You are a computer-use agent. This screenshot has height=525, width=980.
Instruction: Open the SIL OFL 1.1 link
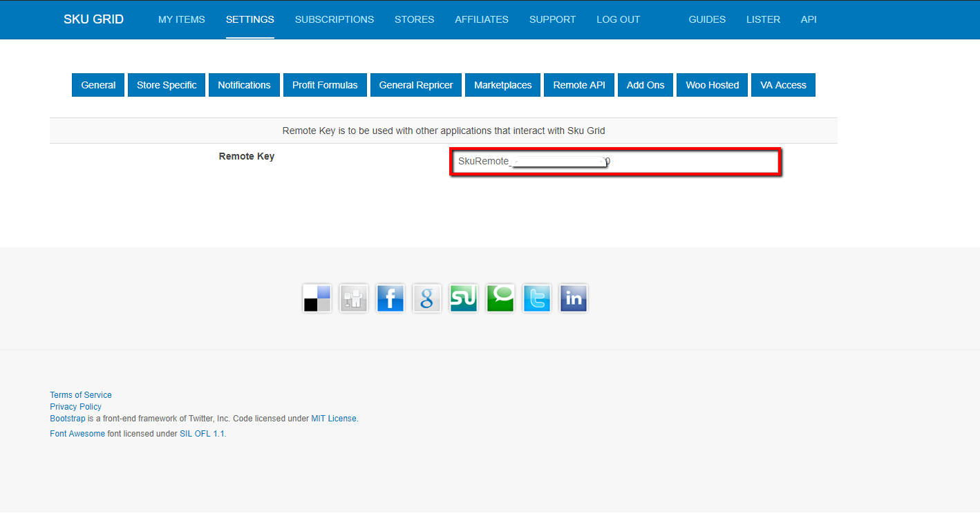coord(202,434)
